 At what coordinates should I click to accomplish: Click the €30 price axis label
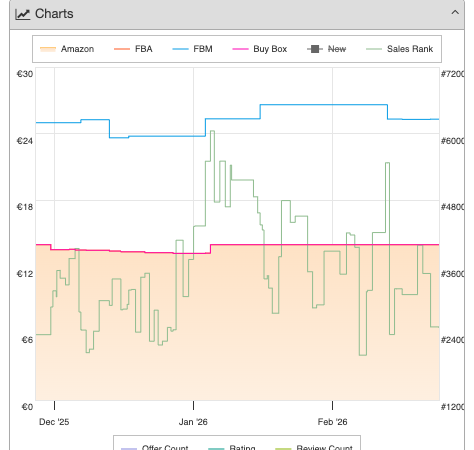tap(25, 74)
